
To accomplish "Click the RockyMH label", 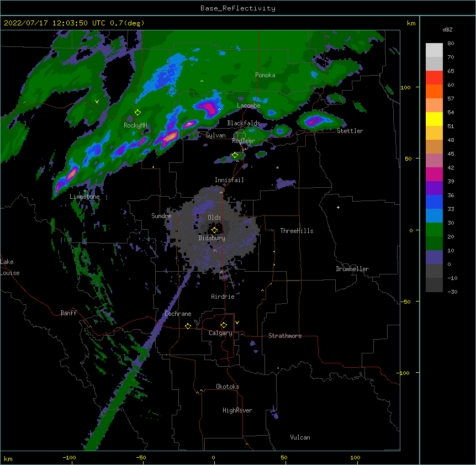I will point(135,125).
